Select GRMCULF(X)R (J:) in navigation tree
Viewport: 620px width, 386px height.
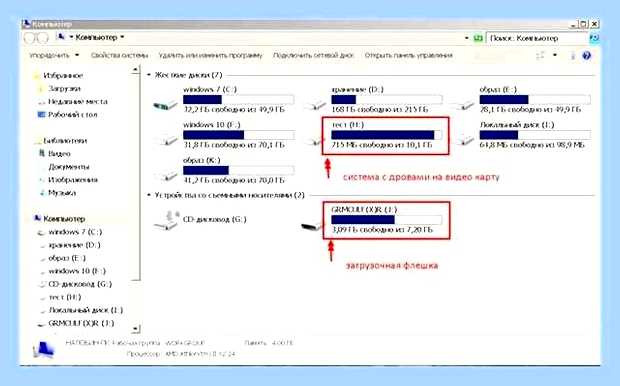click(x=81, y=323)
